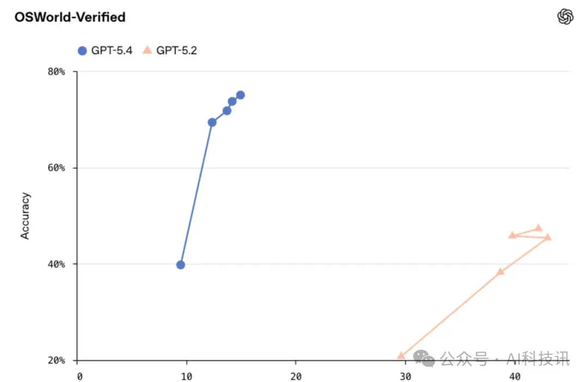The width and height of the screenshot is (588, 382).
Task: Click the blue GPT-5.4 legend circle
Action: (x=82, y=51)
